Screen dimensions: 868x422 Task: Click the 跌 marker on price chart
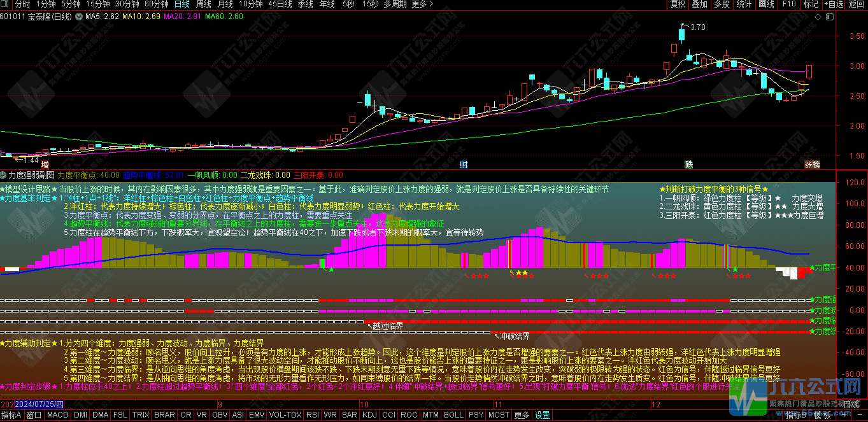click(x=688, y=165)
